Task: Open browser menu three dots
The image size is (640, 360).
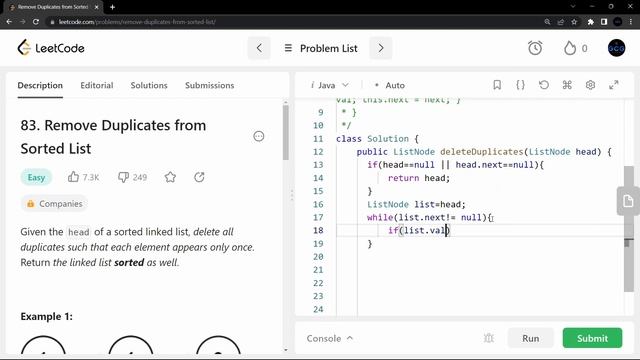Action: pos(631,22)
